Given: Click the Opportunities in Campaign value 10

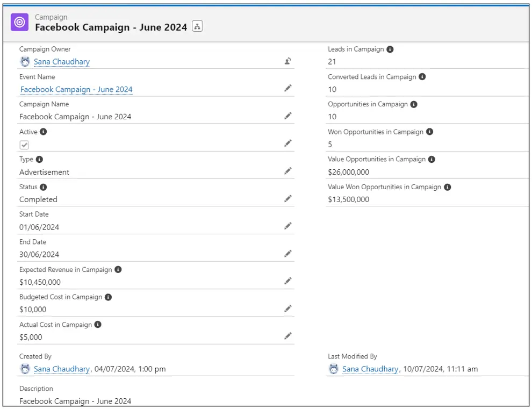Looking at the screenshot, I should click(332, 117).
